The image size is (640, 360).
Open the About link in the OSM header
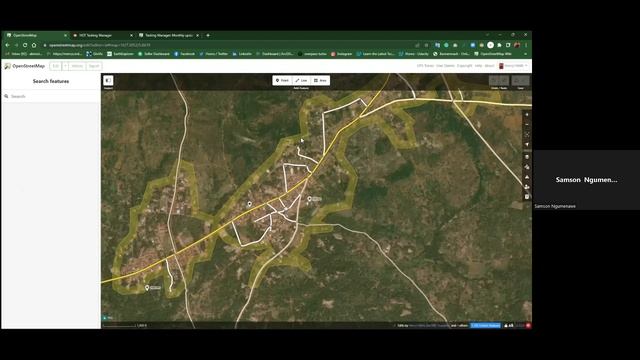point(489,66)
